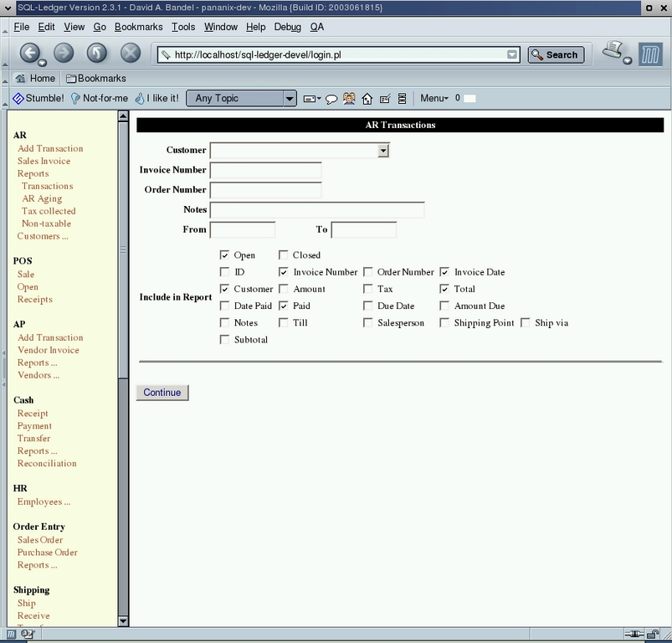
Task: Click the home icon on the StumbleUpon toolbar
Action: (368, 98)
